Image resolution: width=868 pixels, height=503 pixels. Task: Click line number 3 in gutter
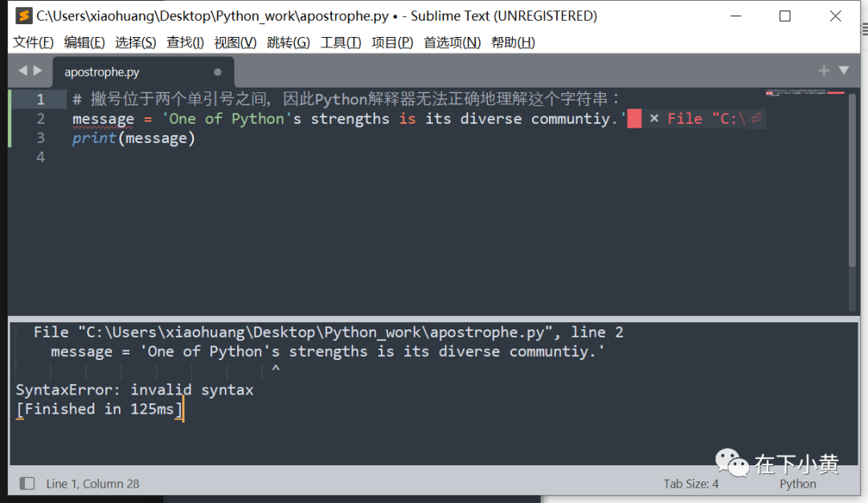[40, 137]
